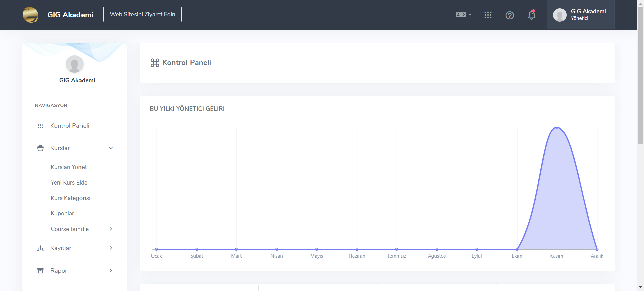Expand the Kayıtlar menu arrow
The image size is (644, 291).
[x=111, y=248]
